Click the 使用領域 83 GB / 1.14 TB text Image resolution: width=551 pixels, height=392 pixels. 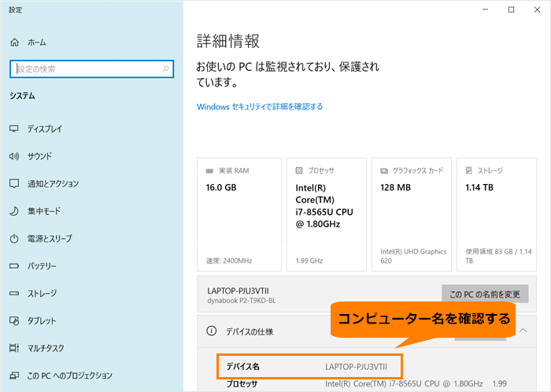point(498,257)
